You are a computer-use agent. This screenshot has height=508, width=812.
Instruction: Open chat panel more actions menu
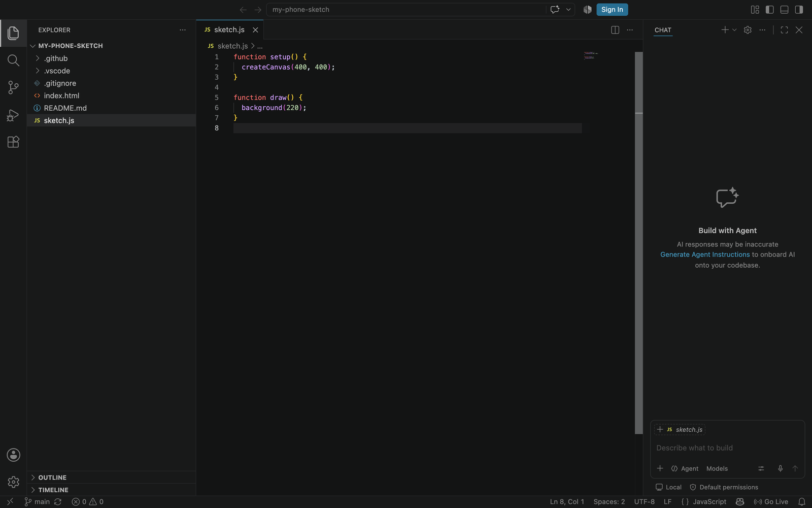click(x=762, y=30)
